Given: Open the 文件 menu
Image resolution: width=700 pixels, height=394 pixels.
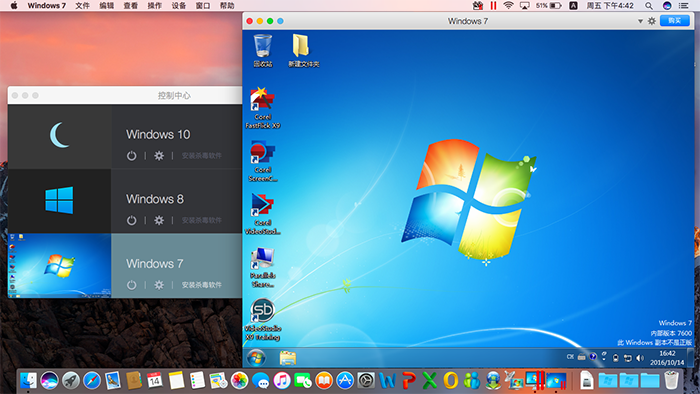Looking at the screenshot, I should click(x=82, y=6).
